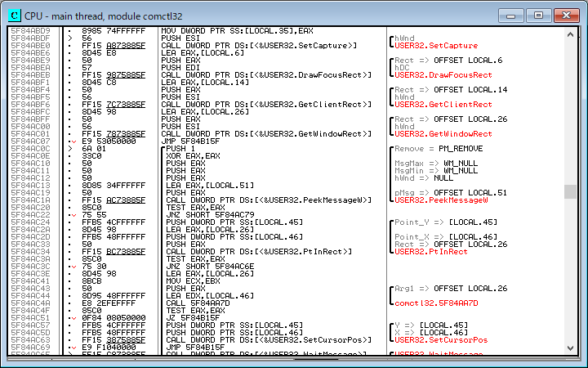Click the CALL 5F84AA7D instruction
This screenshot has height=368, width=588.
198,303
